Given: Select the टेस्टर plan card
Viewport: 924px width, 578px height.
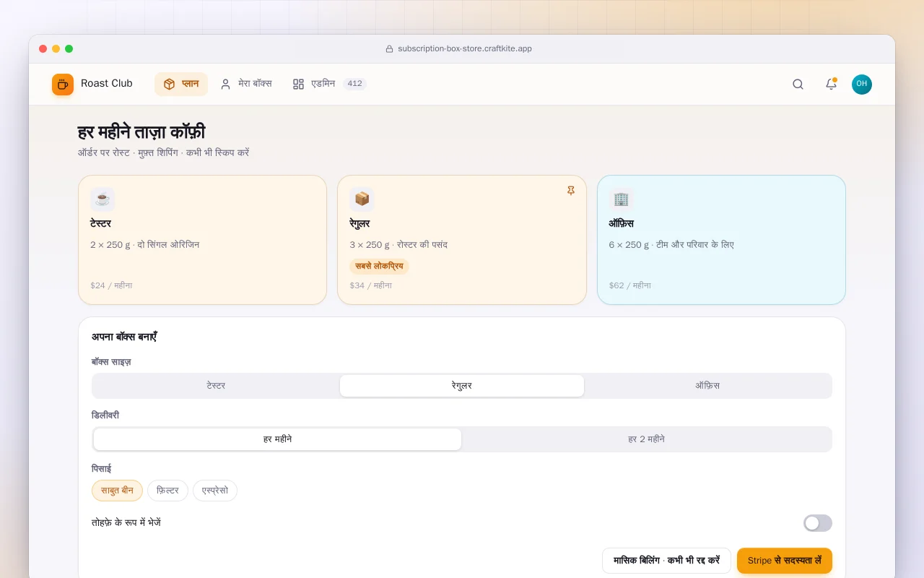Looking at the screenshot, I should pos(202,240).
